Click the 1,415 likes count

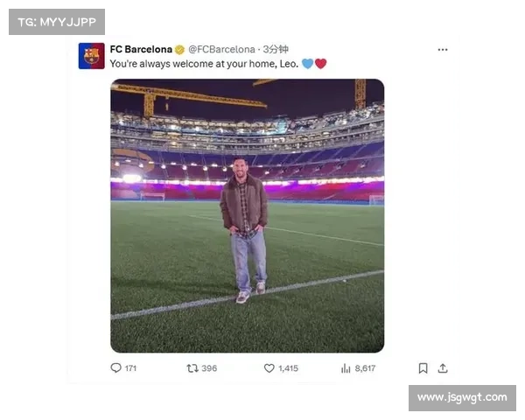pyautogui.click(x=288, y=368)
